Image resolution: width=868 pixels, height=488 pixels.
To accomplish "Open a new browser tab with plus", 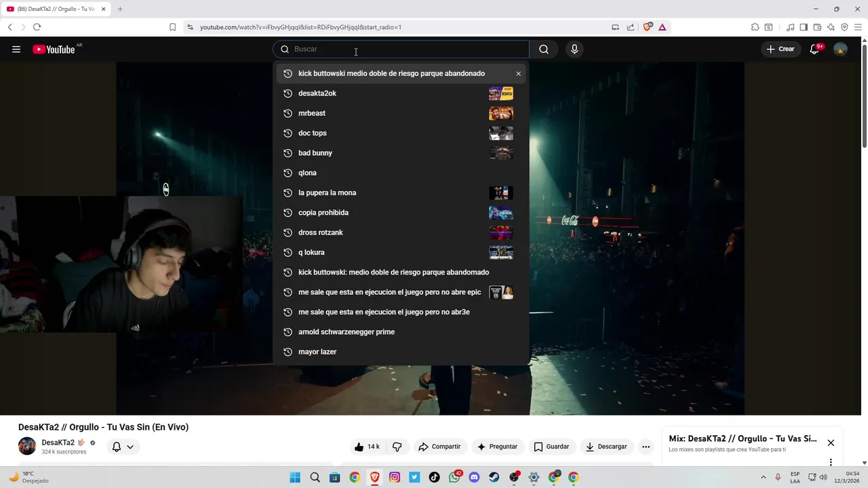I will (x=120, y=9).
